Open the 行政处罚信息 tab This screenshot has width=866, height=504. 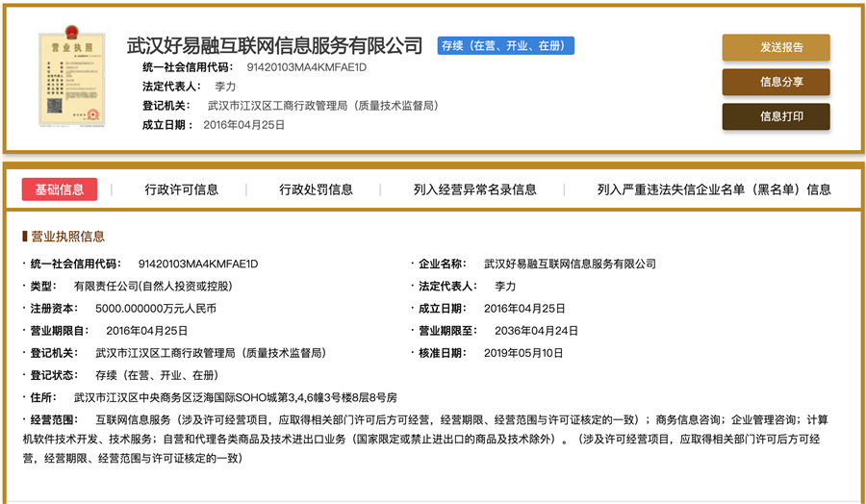[316, 189]
